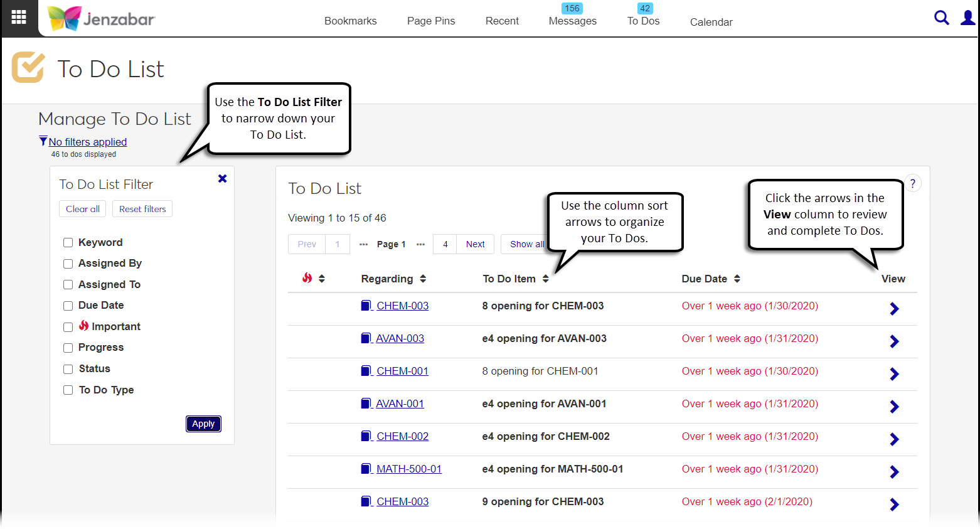Screen dimensions: 980x529
Task: Sort by the Due Date column arrows
Action: coord(737,279)
